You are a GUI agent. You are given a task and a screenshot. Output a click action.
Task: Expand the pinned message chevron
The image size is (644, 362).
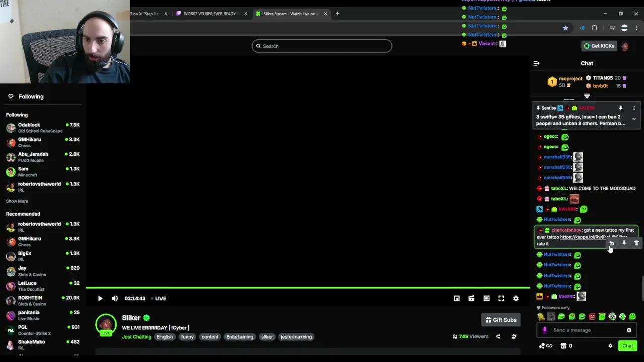(x=634, y=119)
